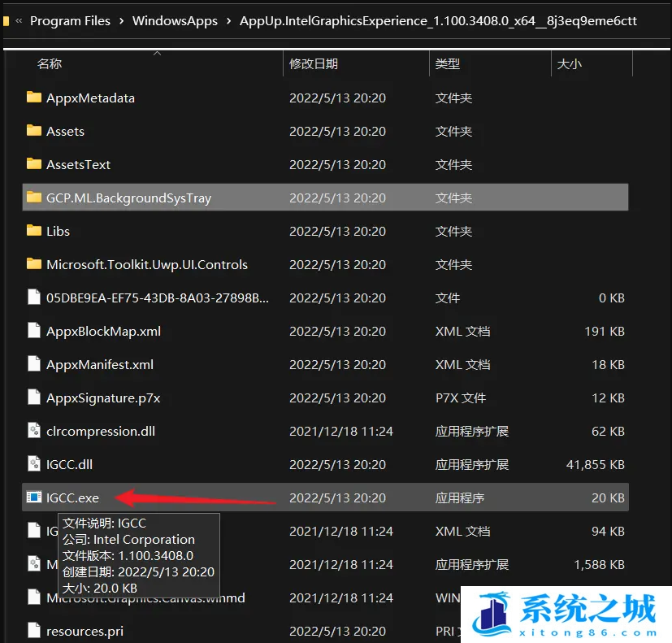Screen dimensions: 672x643
Task: Sort by the 修改日期 column header
Action: [314, 63]
